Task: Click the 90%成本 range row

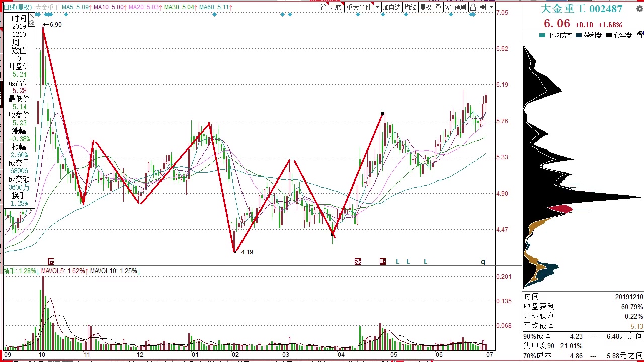Action: point(583,336)
